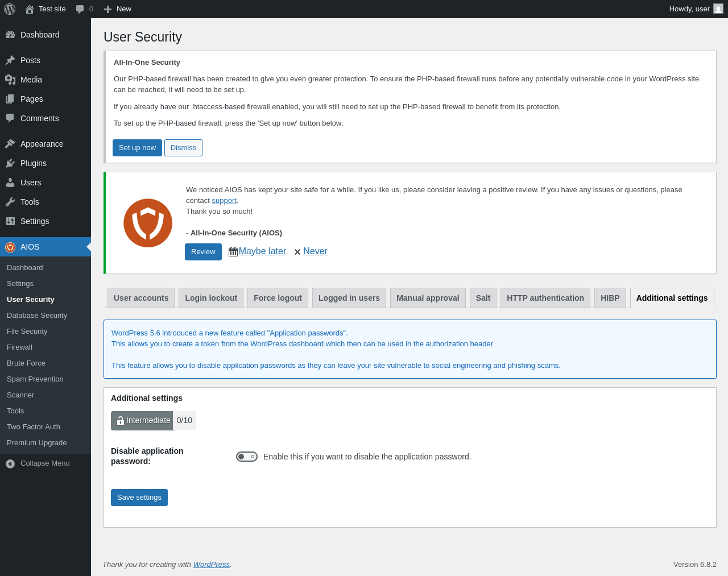Open Firewall submenu item

[x=45, y=347]
